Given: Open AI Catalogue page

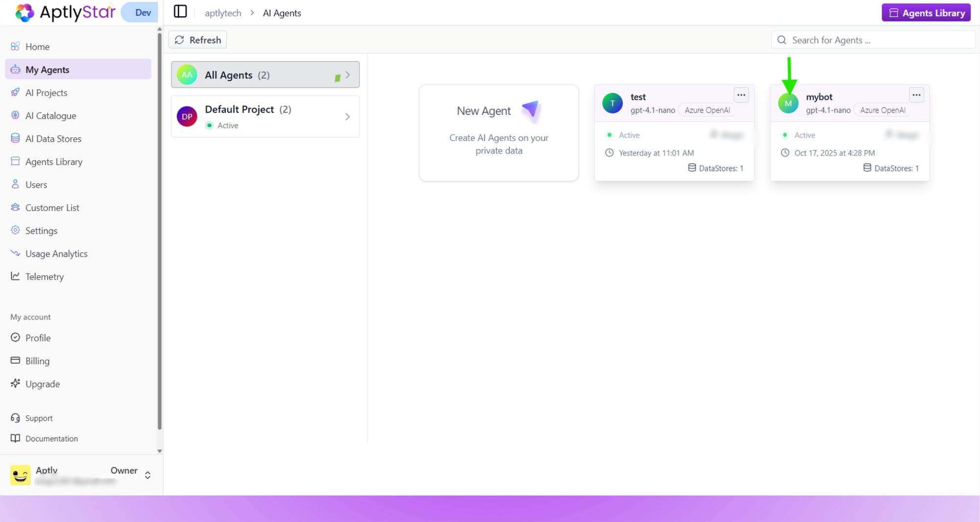Looking at the screenshot, I should 78,116.
